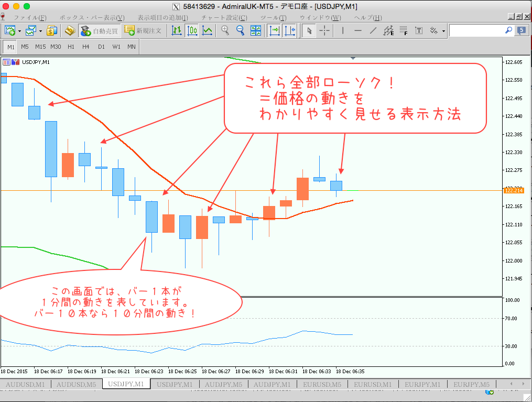Switch chart to line chart display

[x=208, y=30]
